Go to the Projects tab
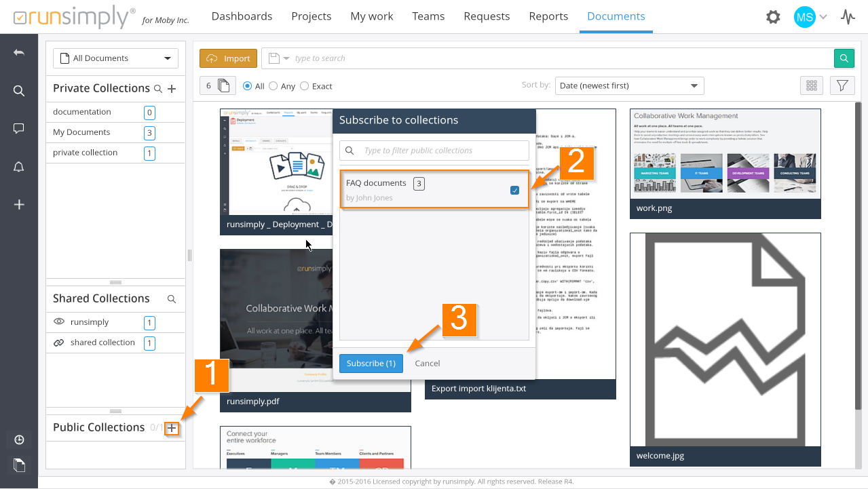The height and width of the screenshot is (489, 868). 311,16
